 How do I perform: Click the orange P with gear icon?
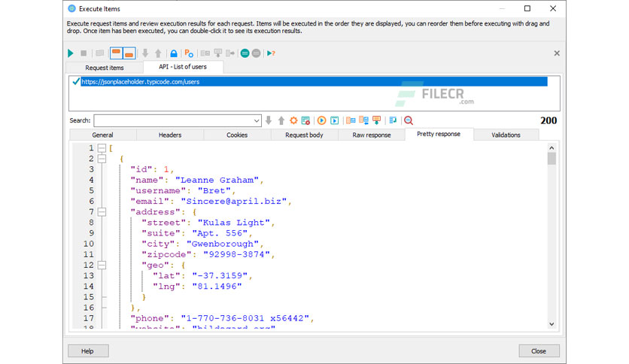pyautogui.click(x=189, y=53)
